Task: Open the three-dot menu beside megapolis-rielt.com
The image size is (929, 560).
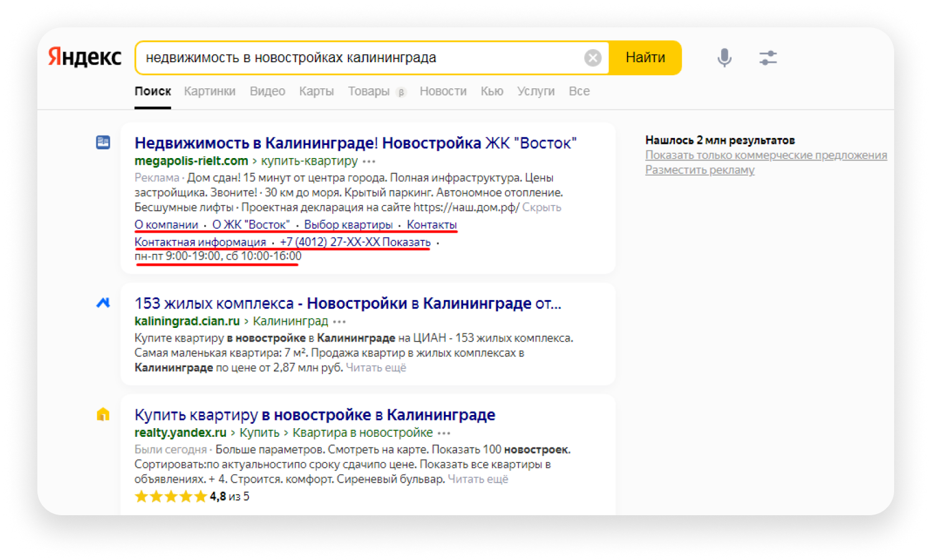Action: click(x=369, y=161)
